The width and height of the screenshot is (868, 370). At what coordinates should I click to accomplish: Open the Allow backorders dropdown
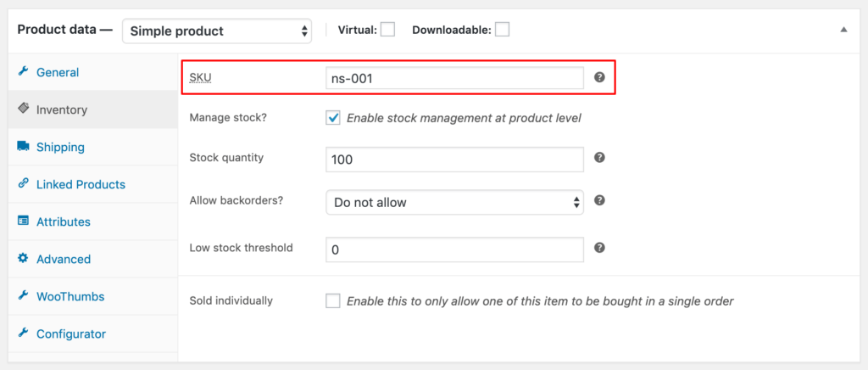[x=454, y=202]
